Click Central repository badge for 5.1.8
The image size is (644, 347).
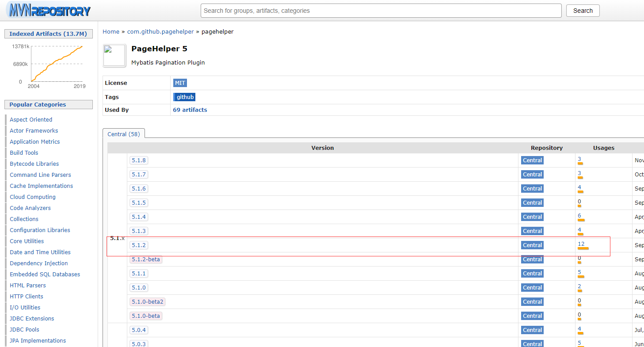point(532,160)
